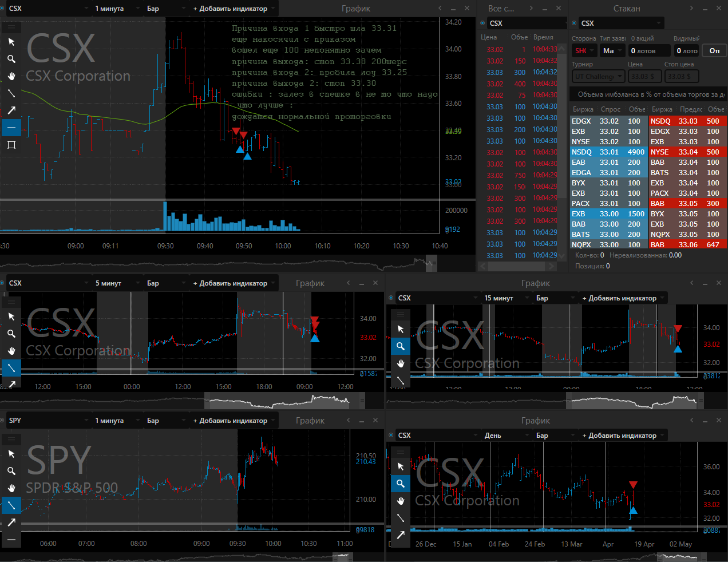Image resolution: width=728 pixels, height=562 pixels.
Task: Select magnifier tool in SPY chart
Action: [x=11, y=471]
